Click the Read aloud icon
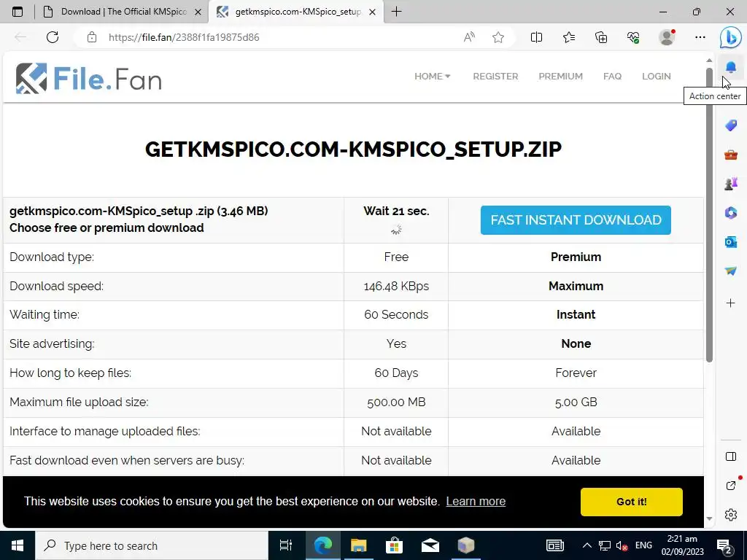Image resolution: width=747 pixels, height=560 pixels. point(469,37)
